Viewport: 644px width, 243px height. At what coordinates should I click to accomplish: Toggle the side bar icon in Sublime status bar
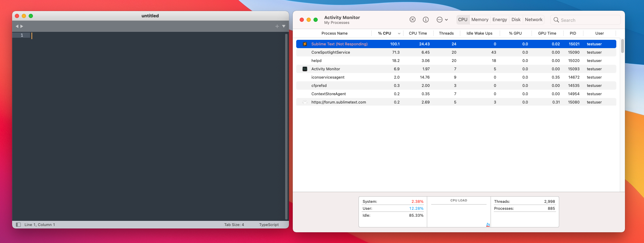click(19, 225)
